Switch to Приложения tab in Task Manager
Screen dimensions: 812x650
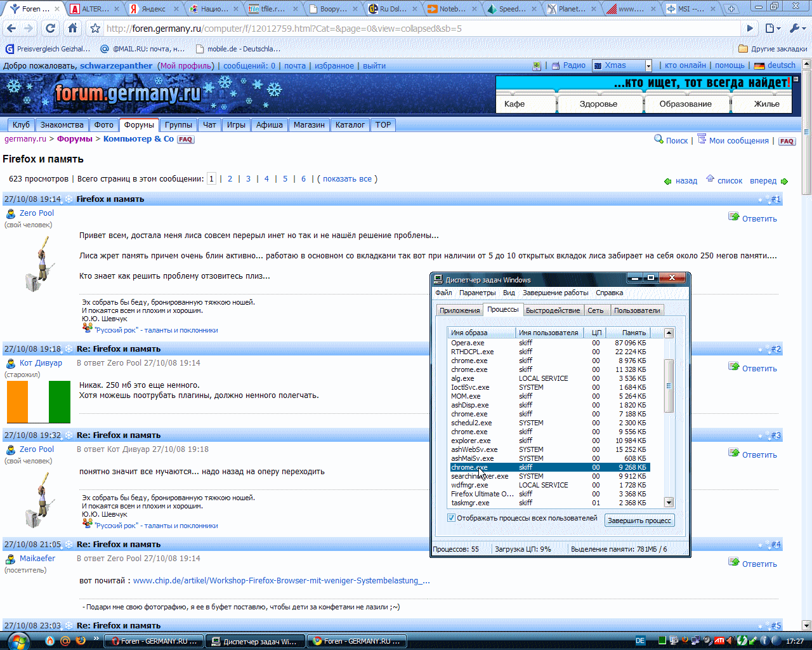pyautogui.click(x=459, y=310)
